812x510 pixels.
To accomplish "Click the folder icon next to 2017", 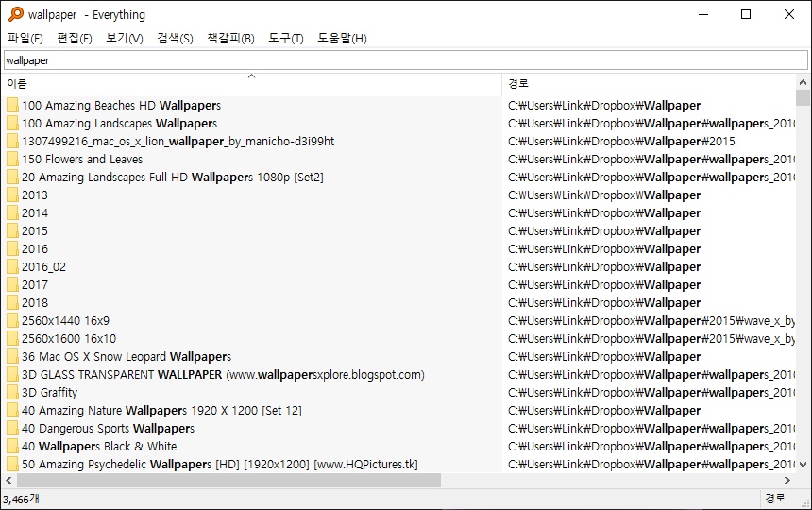I will 12,285.
